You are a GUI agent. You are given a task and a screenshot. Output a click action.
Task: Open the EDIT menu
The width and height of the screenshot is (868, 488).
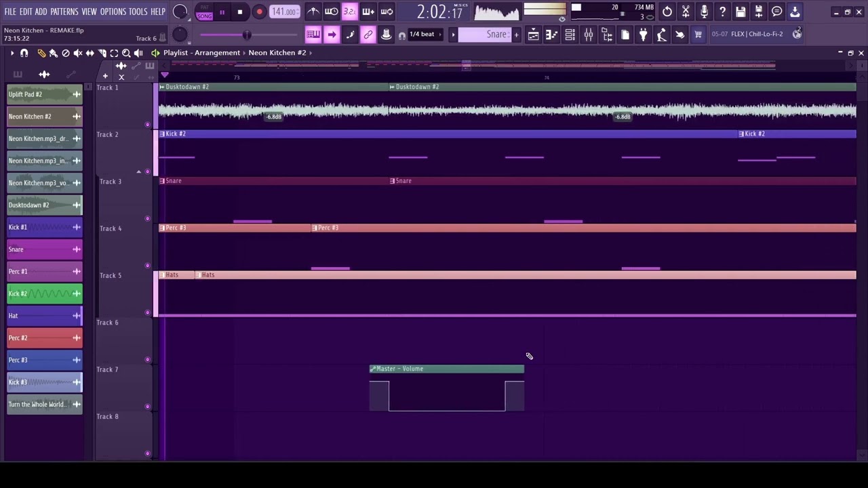[26, 12]
